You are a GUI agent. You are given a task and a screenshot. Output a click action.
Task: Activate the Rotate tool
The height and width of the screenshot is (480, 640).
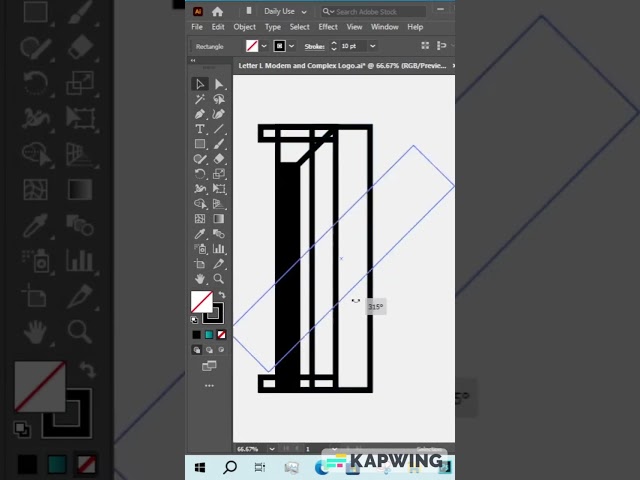pyautogui.click(x=200, y=174)
